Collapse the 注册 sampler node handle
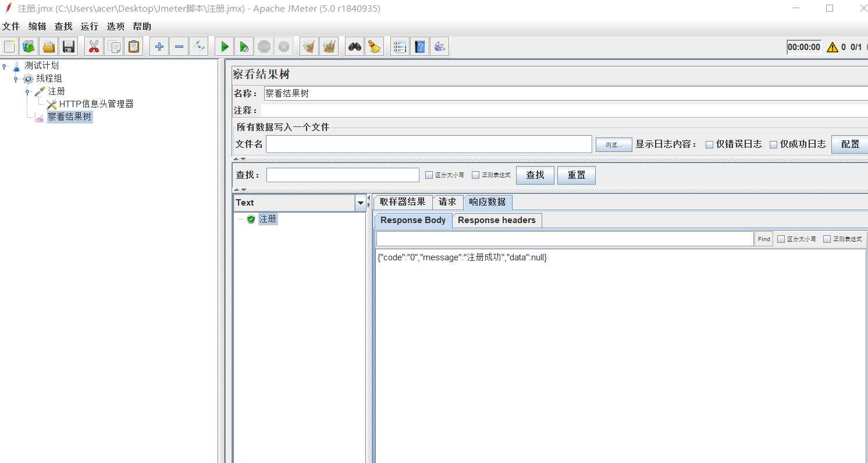Viewport: 868px width, 463px height. [27, 91]
